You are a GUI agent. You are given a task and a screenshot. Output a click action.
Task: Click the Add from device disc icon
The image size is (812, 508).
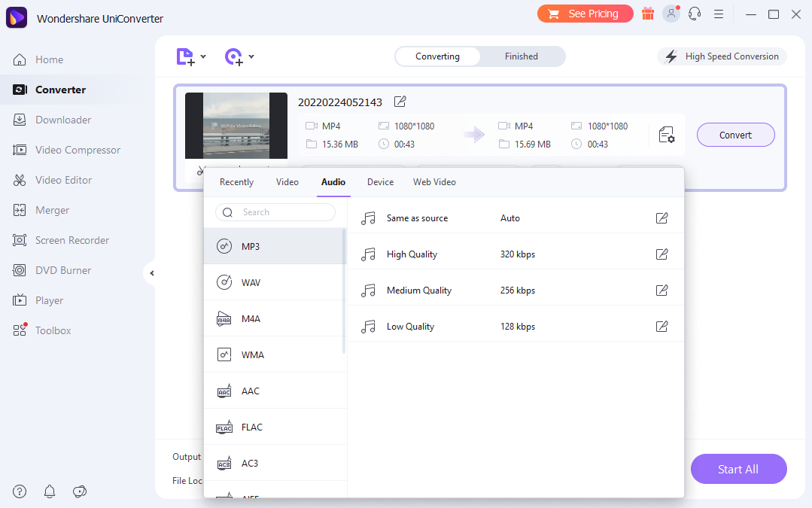click(233, 56)
